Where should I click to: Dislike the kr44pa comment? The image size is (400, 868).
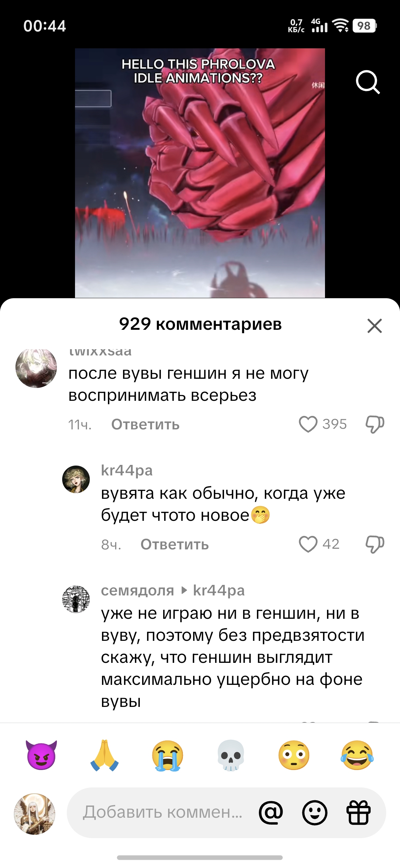pos(375,544)
